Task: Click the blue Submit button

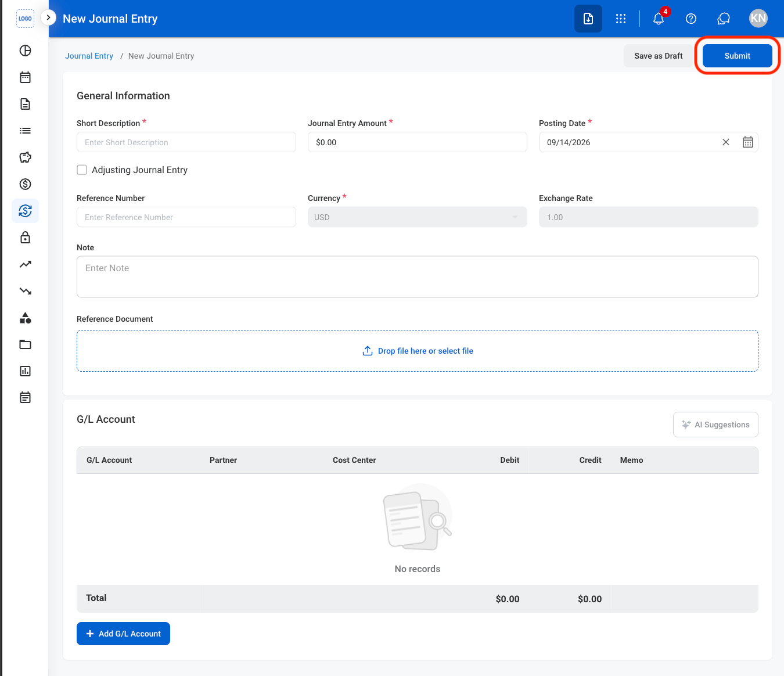Action: coord(738,56)
